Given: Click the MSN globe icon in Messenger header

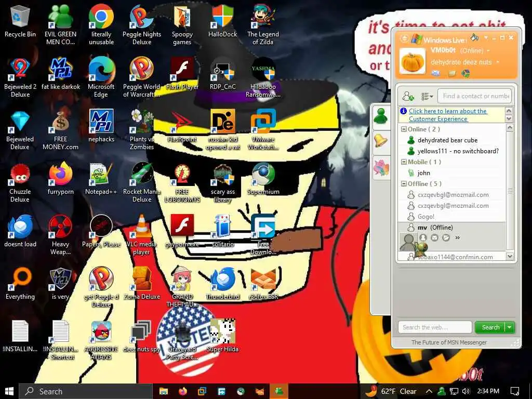Looking at the screenshot, I should pos(466,73).
